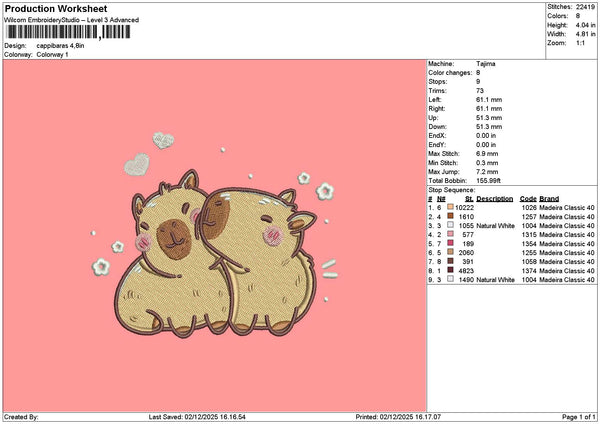The image size is (600, 424).
Task: Click the Left value '61.1 mm'
Action: 489,99
